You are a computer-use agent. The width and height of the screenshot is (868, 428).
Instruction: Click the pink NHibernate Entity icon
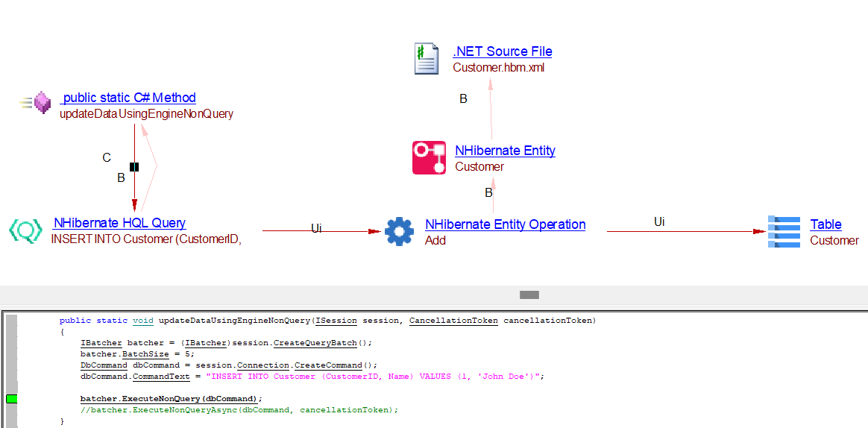click(x=429, y=157)
